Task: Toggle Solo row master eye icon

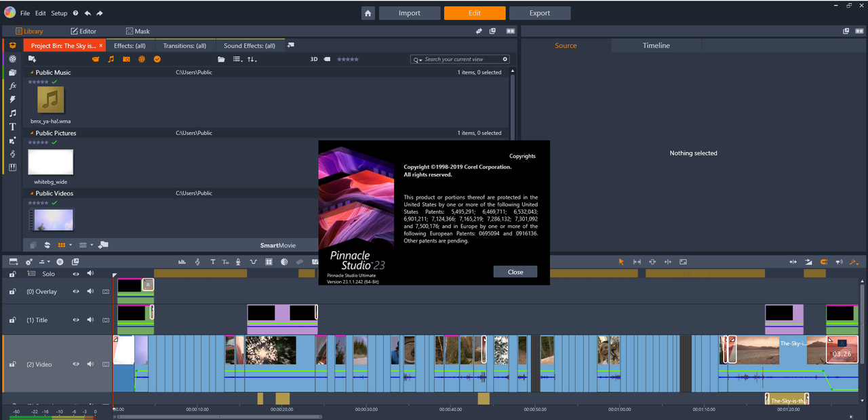Action: point(76,273)
